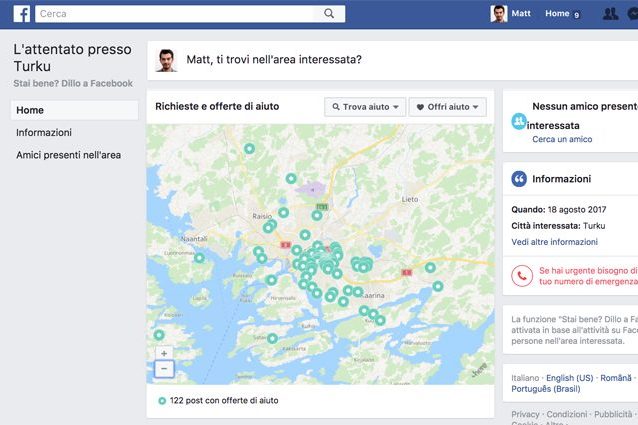Open the Privacy footer link
Screen dimensions: 638x425
pyautogui.click(x=525, y=414)
